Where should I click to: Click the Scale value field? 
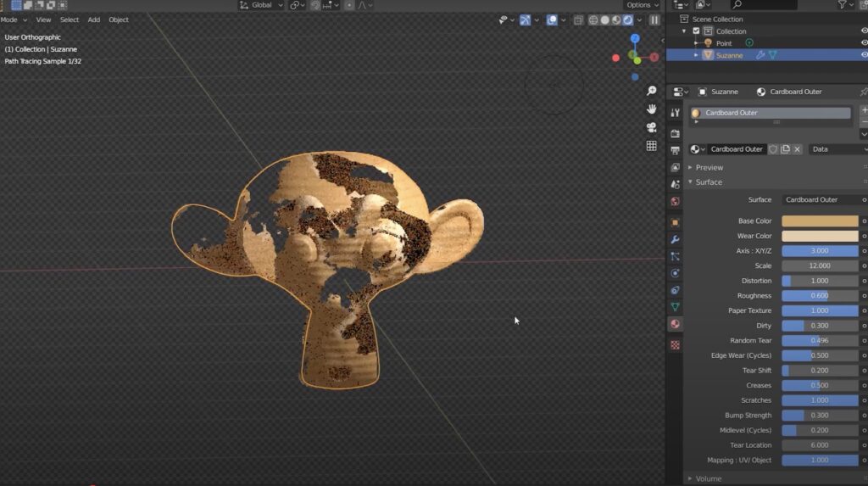(x=820, y=265)
